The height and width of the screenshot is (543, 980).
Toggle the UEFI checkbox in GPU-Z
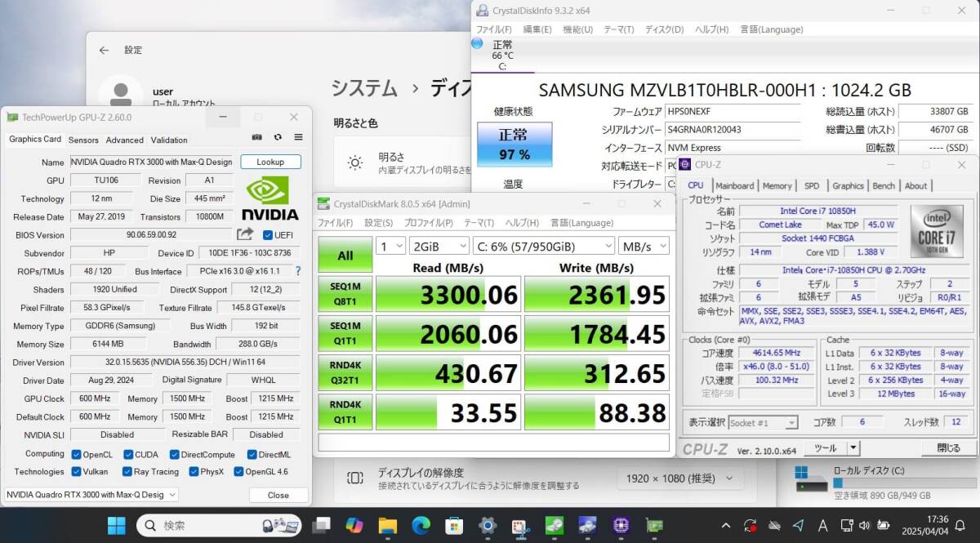click(268, 235)
